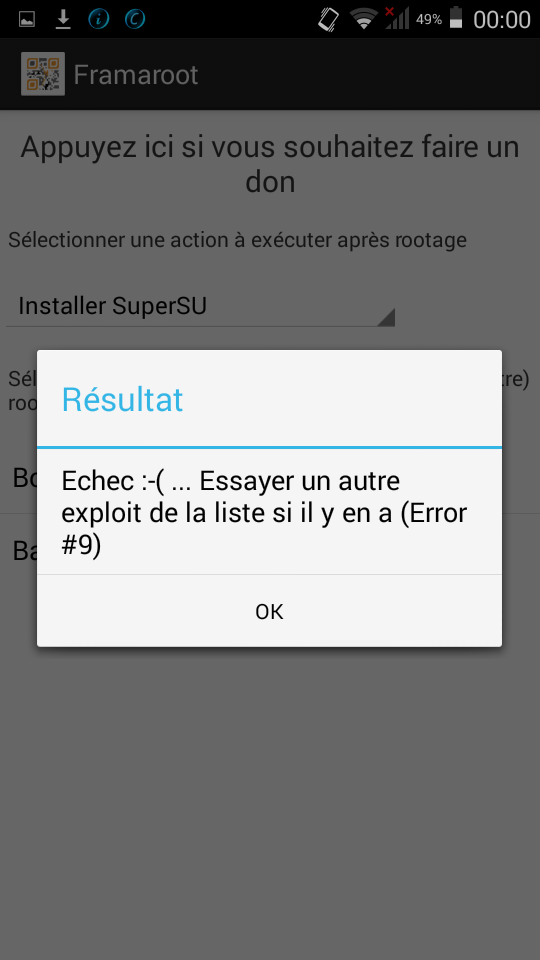Tap the vibrate mode status icon
The width and height of the screenshot is (540, 960).
[x=328, y=19]
